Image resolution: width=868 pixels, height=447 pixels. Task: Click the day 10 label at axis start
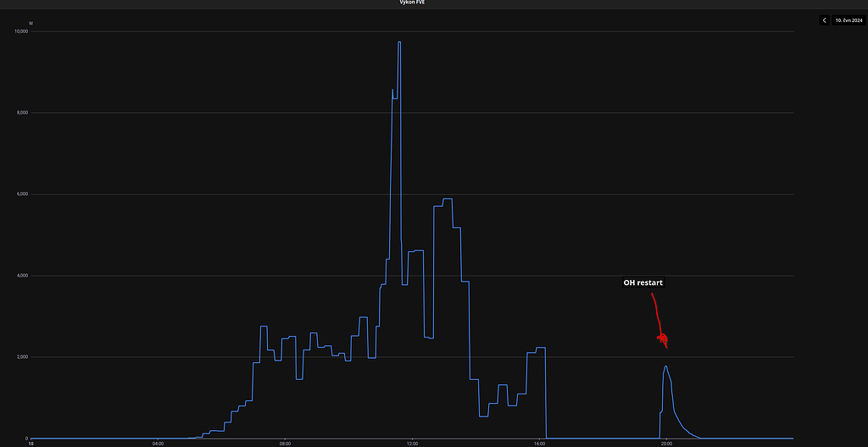[x=31, y=443]
